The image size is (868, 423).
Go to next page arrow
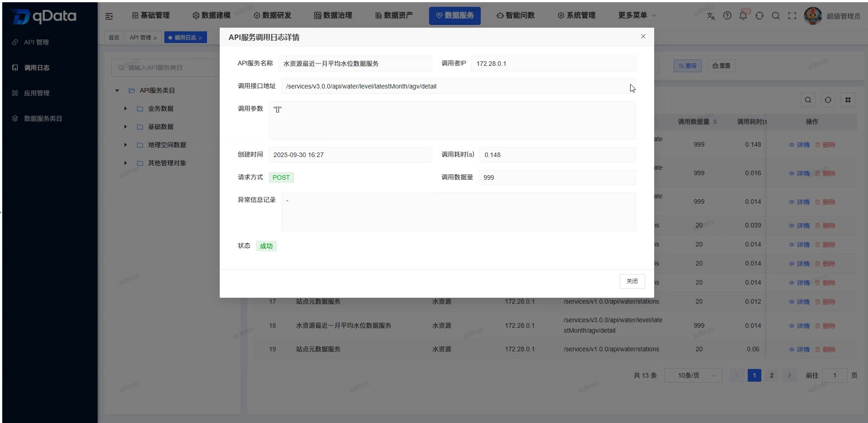tap(789, 375)
